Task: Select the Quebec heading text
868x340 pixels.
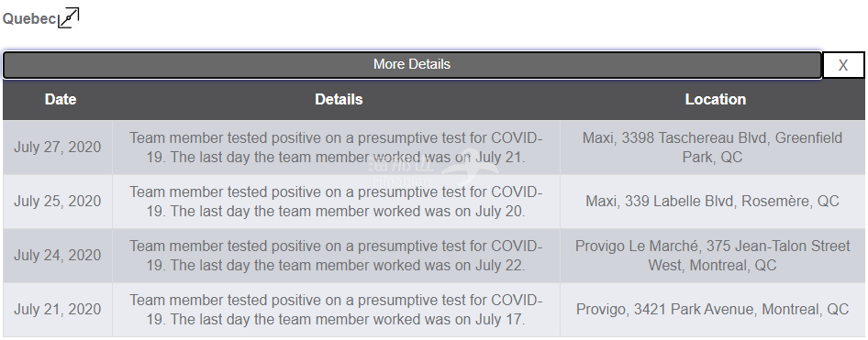Action: point(29,19)
